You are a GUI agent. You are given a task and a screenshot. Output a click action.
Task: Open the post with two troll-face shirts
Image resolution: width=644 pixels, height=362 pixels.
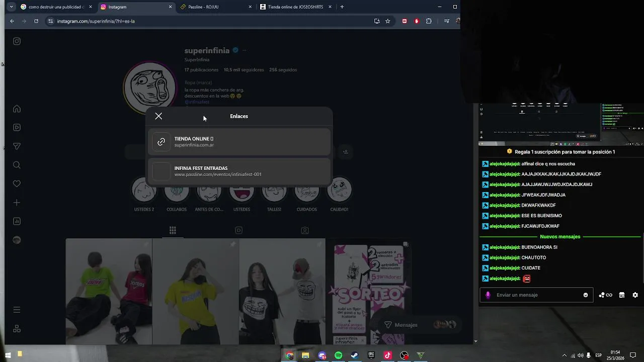pos(282,292)
